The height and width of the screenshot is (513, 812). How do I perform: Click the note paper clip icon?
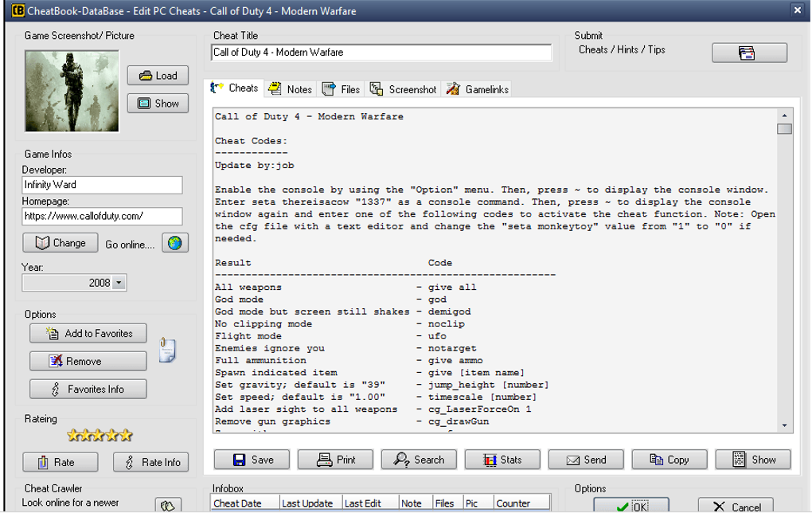167,350
